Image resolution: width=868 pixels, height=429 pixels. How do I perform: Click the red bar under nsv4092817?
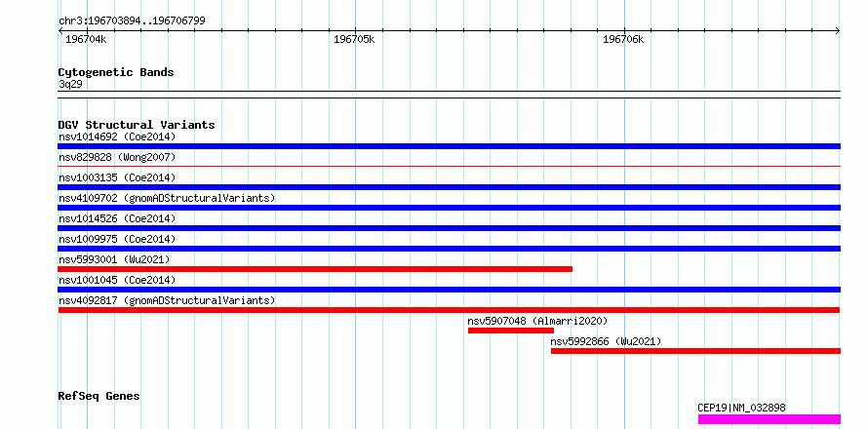click(x=449, y=310)
